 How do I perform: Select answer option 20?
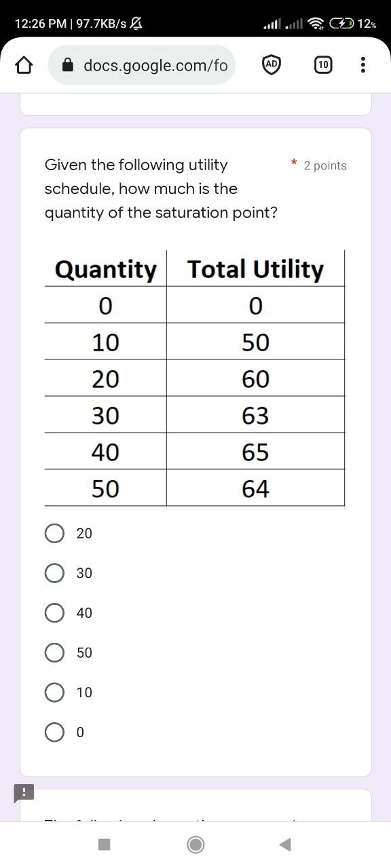54,533
